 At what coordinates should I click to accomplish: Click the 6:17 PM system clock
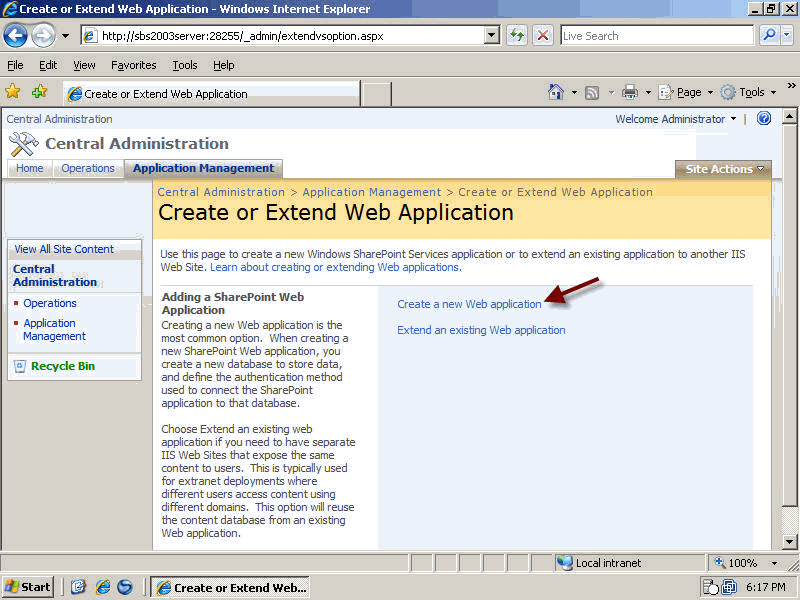tap(766, 587)
